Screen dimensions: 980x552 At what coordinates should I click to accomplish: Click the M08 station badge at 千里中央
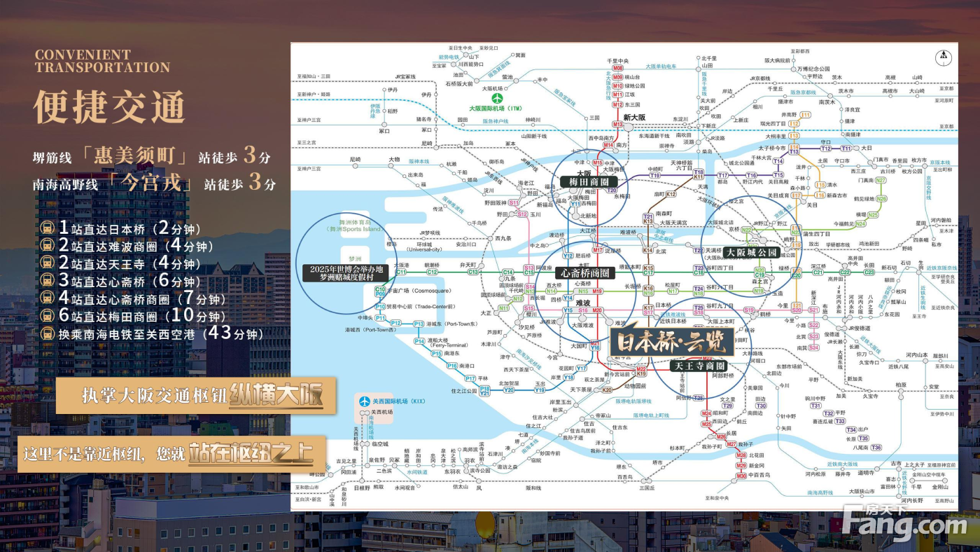[618, 69]
